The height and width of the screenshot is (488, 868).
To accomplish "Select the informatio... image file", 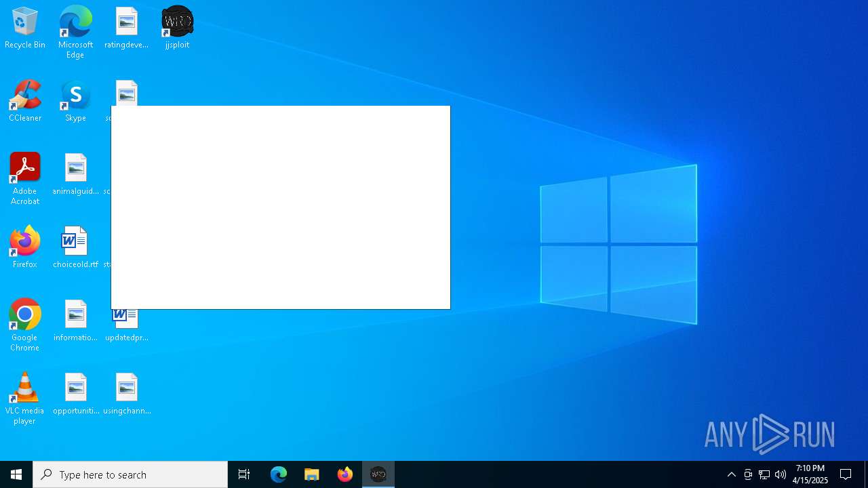I will point(75,321).
